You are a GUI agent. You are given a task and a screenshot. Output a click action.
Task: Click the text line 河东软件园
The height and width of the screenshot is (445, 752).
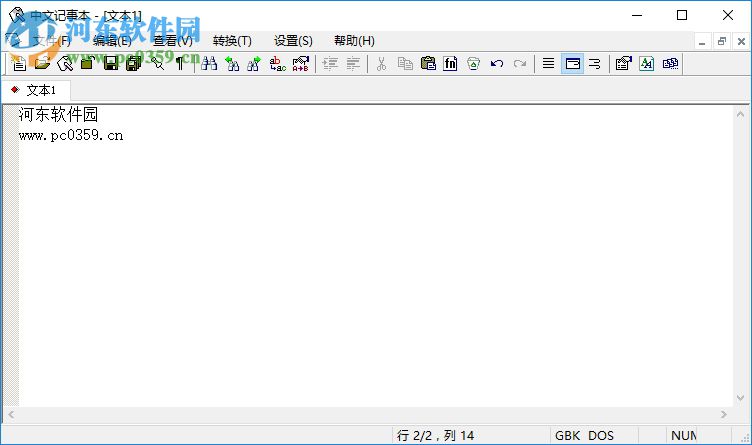pos(58,115)
